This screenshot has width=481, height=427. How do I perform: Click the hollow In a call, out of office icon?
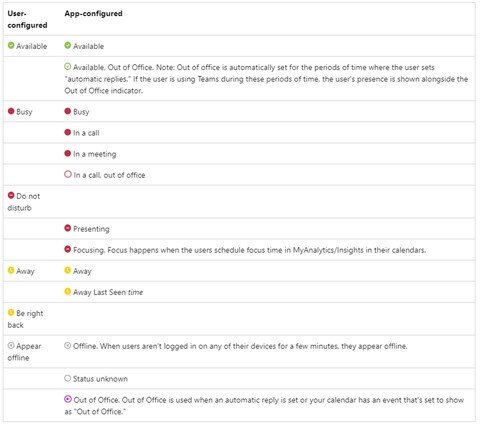[x=68, y=174]
